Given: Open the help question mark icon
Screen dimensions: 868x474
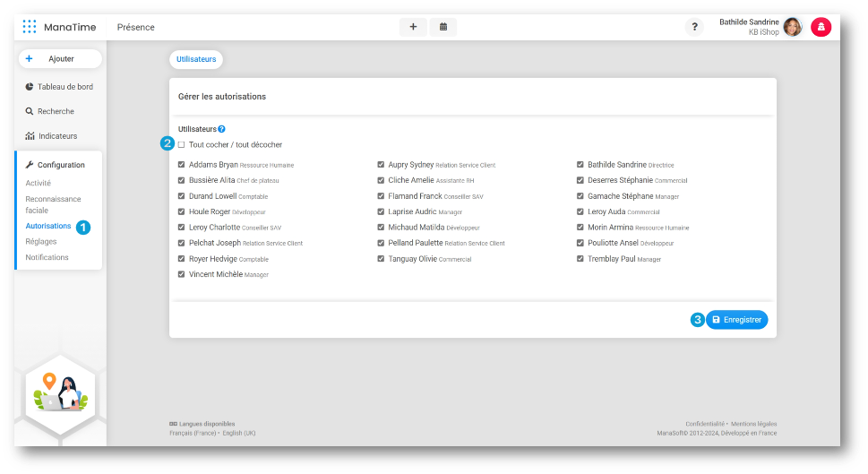Looking at the screenshot, I should click(694, 27).
